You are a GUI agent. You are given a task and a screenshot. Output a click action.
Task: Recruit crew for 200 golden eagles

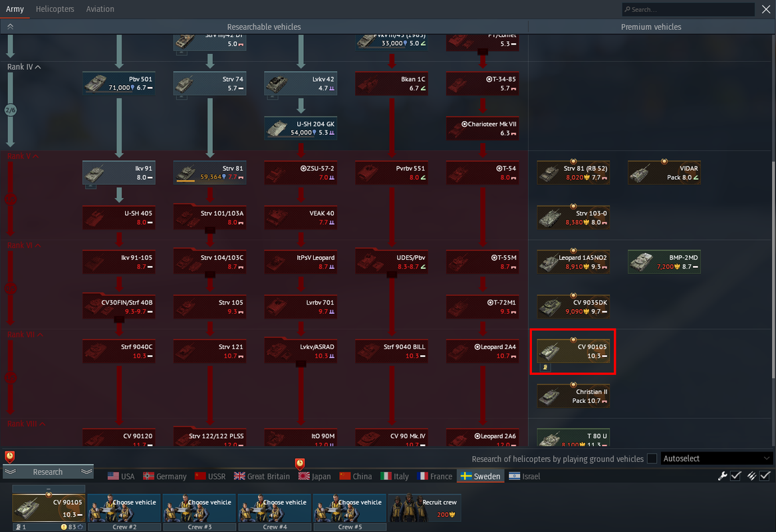tap(425, 508)
